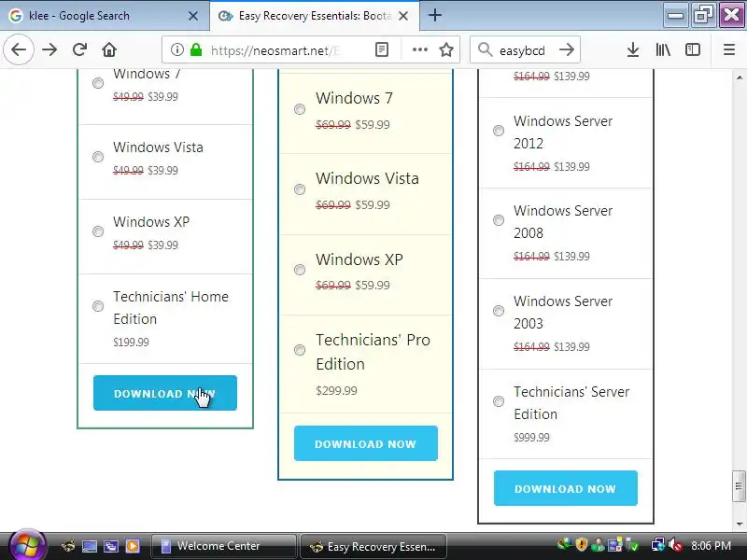This screenshot has width=747, height=560.
Task: Open the page actions three-dots menu
Action: point(419,49)
